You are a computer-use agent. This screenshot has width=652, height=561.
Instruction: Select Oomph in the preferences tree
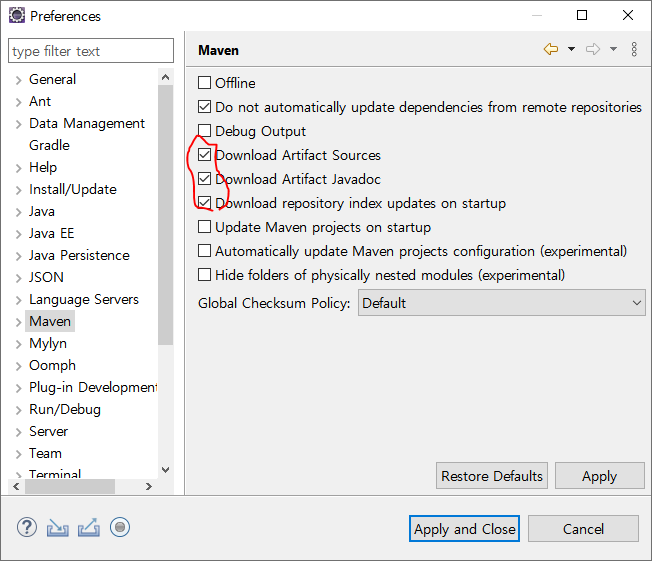coord(52,365)
